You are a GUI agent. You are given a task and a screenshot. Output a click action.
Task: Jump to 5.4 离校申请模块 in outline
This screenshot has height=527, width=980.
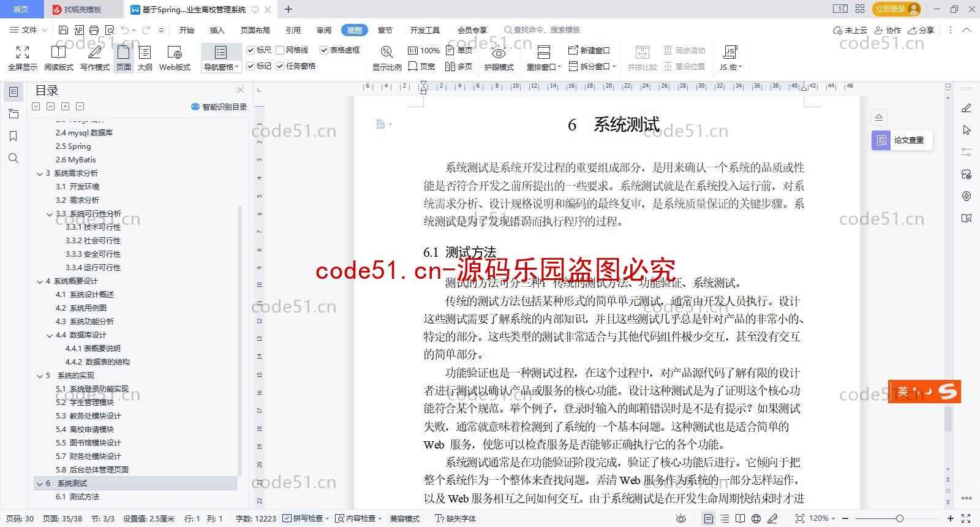[85, 430]
